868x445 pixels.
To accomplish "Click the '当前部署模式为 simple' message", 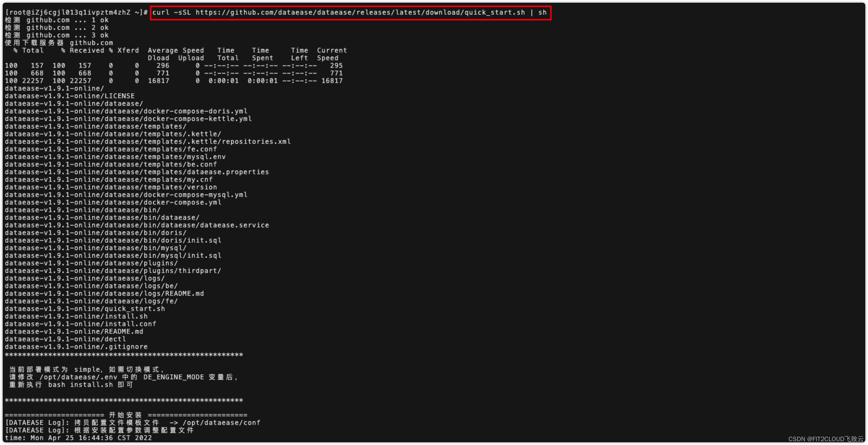I will 86,369.
